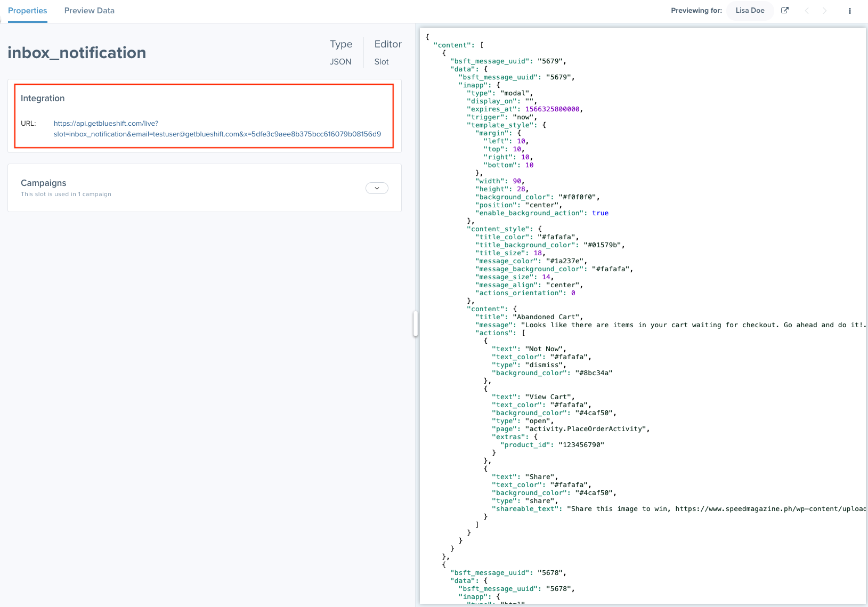
Task: Click the "type": "modal" line
Action: click(x=500, y=93)
